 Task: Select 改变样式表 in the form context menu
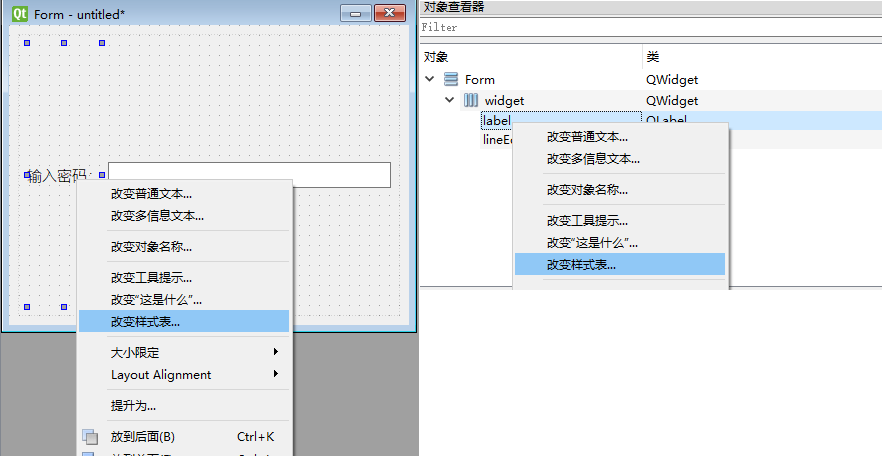184,322
